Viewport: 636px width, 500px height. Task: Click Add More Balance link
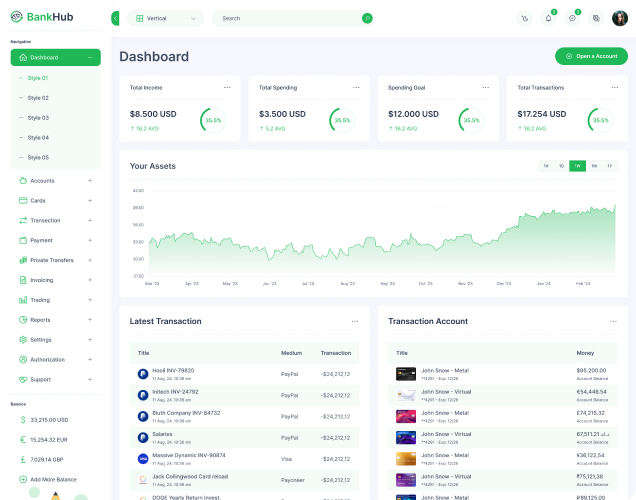[53, 479]
